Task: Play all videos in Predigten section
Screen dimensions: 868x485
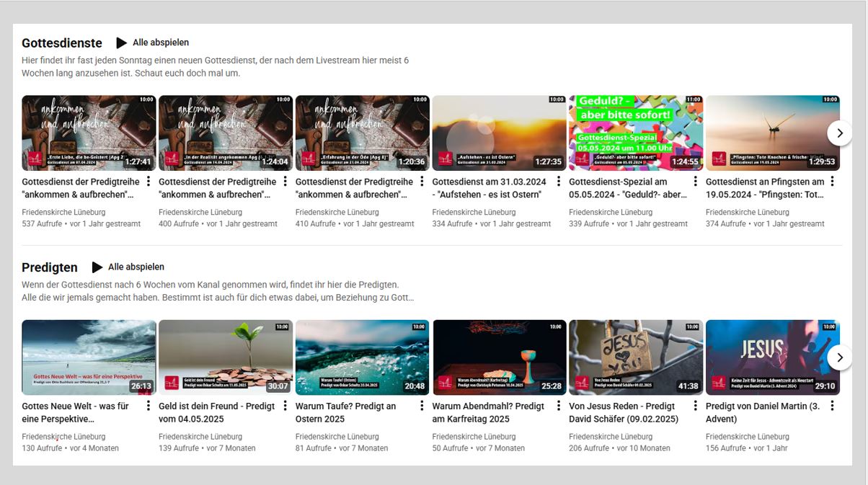Action: 128,267
